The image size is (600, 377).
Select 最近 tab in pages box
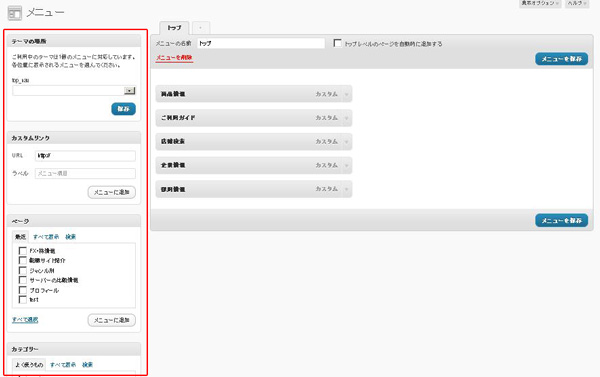20,237
